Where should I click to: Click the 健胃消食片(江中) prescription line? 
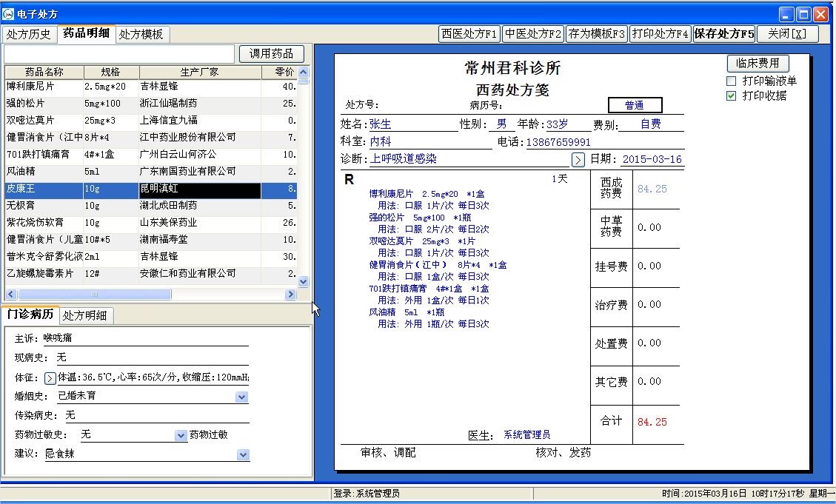438,265
